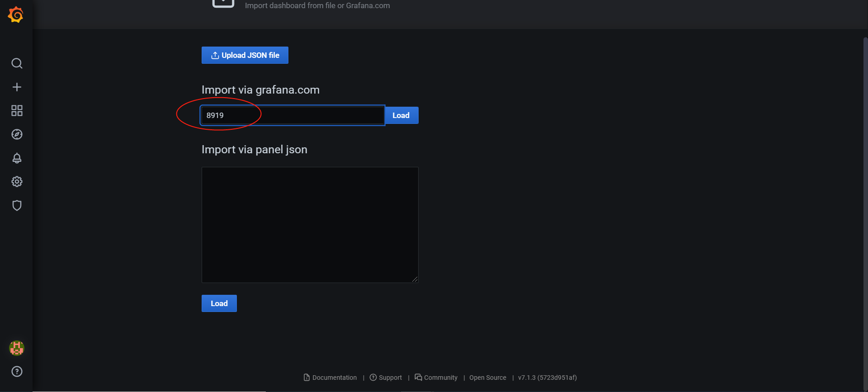The height and width of the screenshot is (392, 868).
Task: Load the pasted panel json
Action: (219, 303)
